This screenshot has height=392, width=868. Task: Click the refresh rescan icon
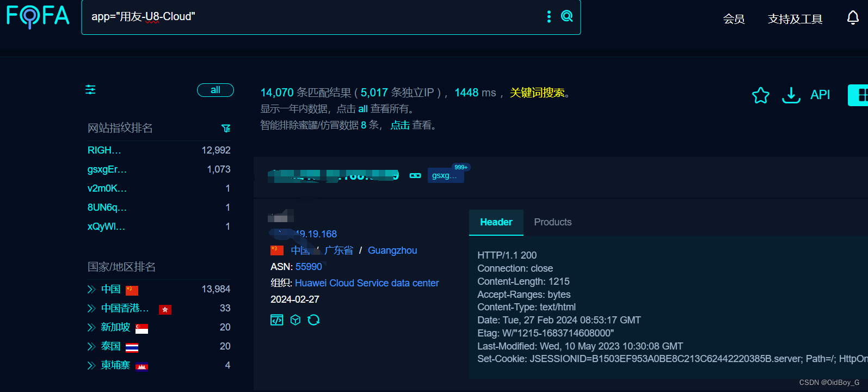313,320
